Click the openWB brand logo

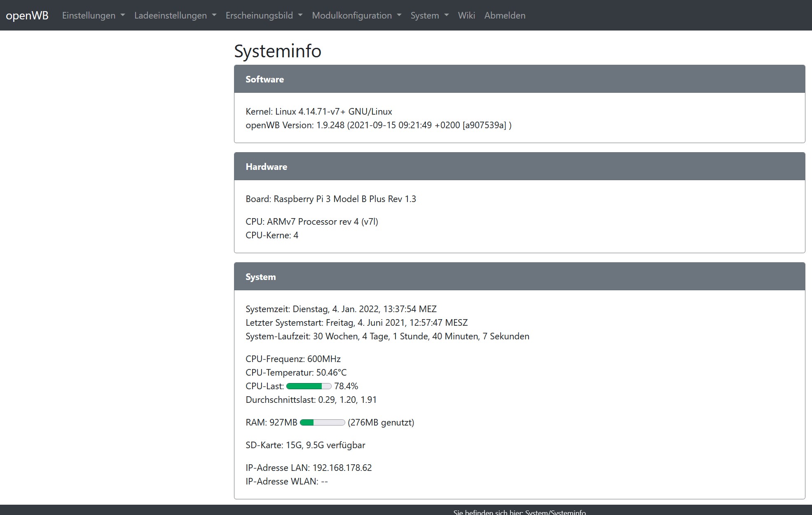tap(27, 15)
